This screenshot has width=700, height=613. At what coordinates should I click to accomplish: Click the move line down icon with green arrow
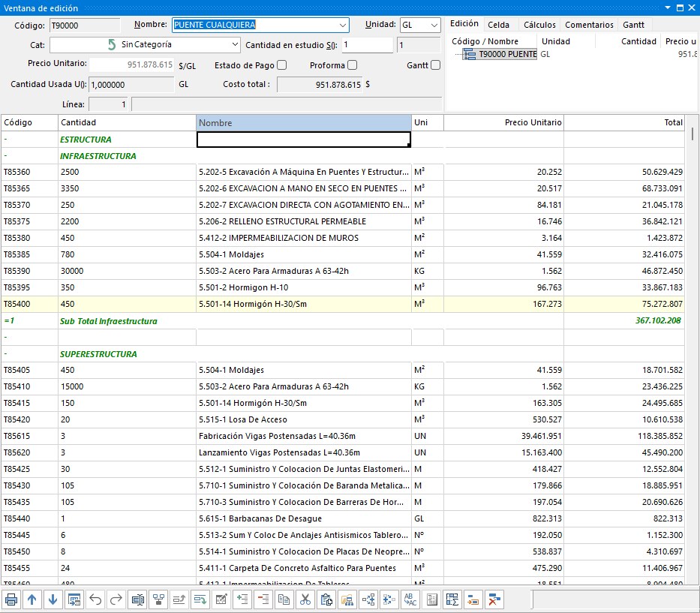coord(200,599)
